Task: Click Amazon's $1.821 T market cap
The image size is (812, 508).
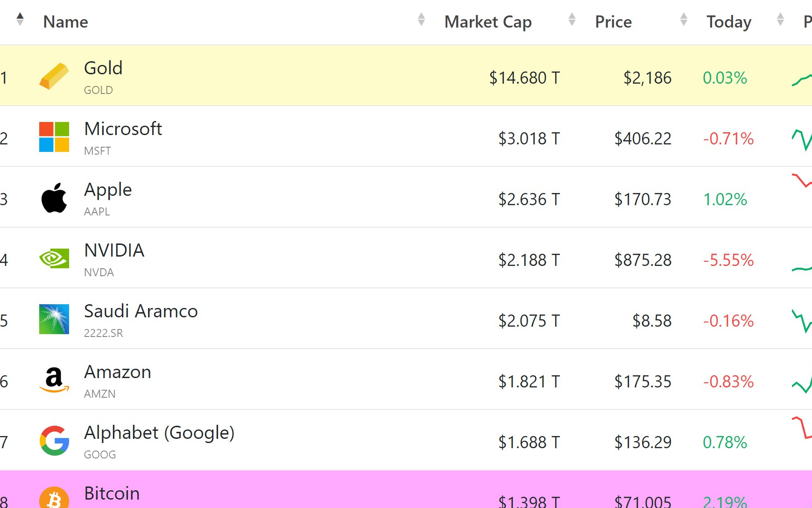Action: pos(529,382)
